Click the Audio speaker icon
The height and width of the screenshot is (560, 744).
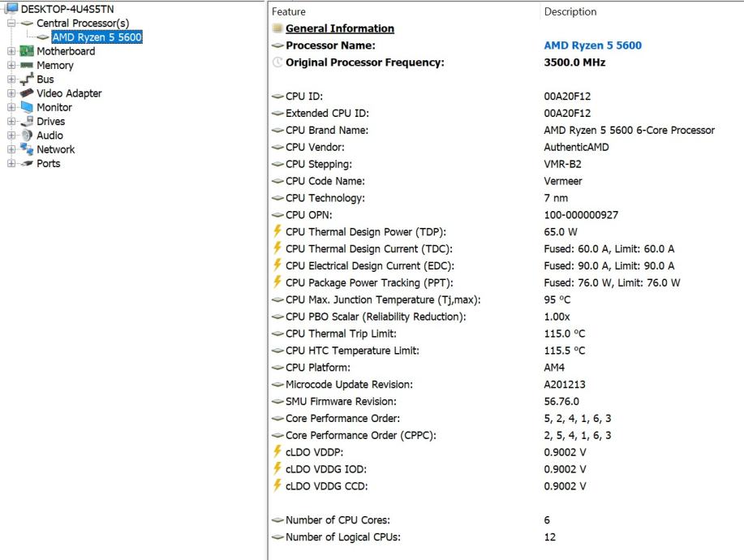[x=26, y=136]
